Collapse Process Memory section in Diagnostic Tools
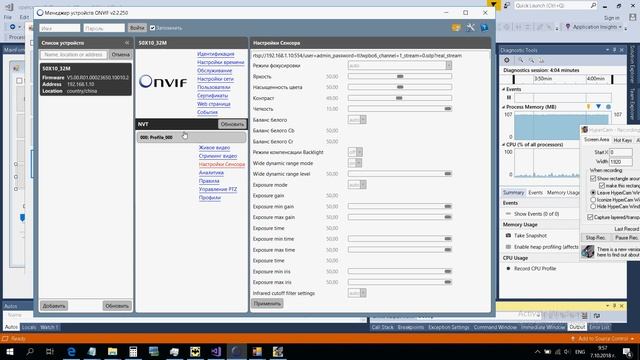Image resolution: width=640 pixels, height=360 pixels. pos(503,107)
